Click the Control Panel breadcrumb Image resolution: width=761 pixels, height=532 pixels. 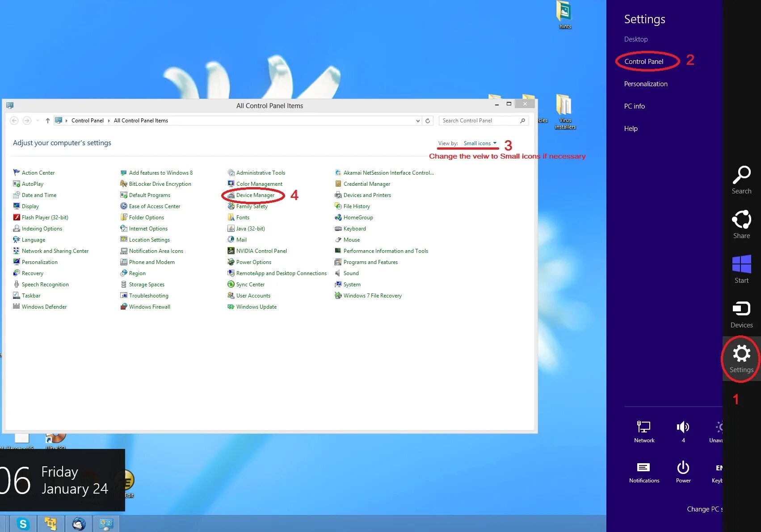(x=88, y=121)
